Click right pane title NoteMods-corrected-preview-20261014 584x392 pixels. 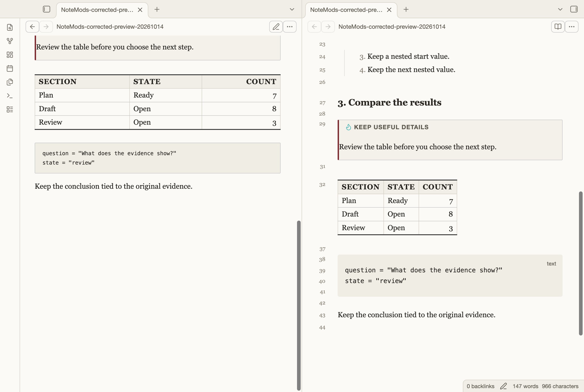point(392,27)
